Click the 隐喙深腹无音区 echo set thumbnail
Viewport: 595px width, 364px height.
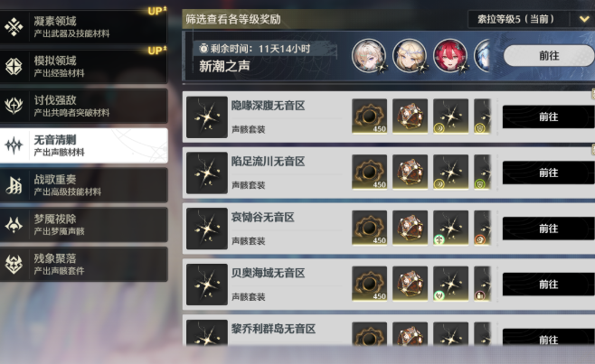coord(207,117)
